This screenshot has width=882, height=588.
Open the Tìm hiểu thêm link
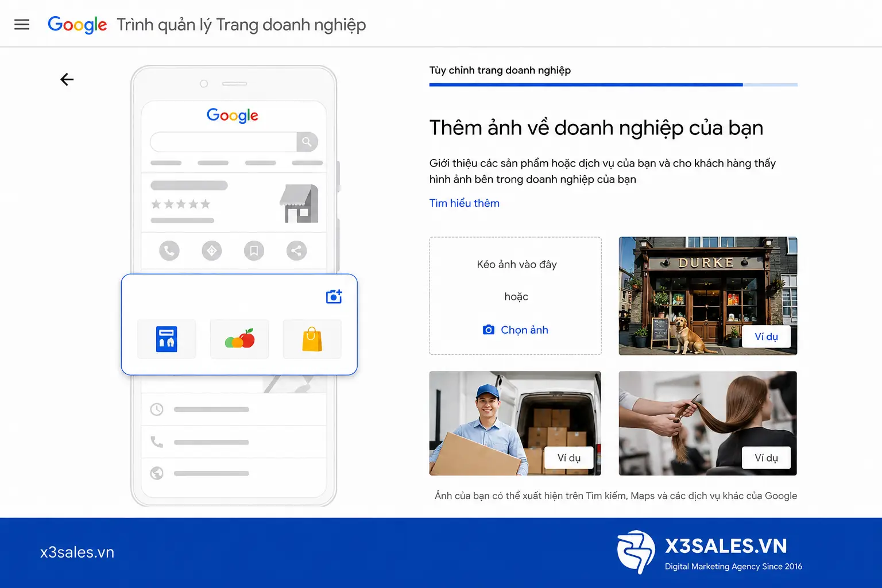465,203
